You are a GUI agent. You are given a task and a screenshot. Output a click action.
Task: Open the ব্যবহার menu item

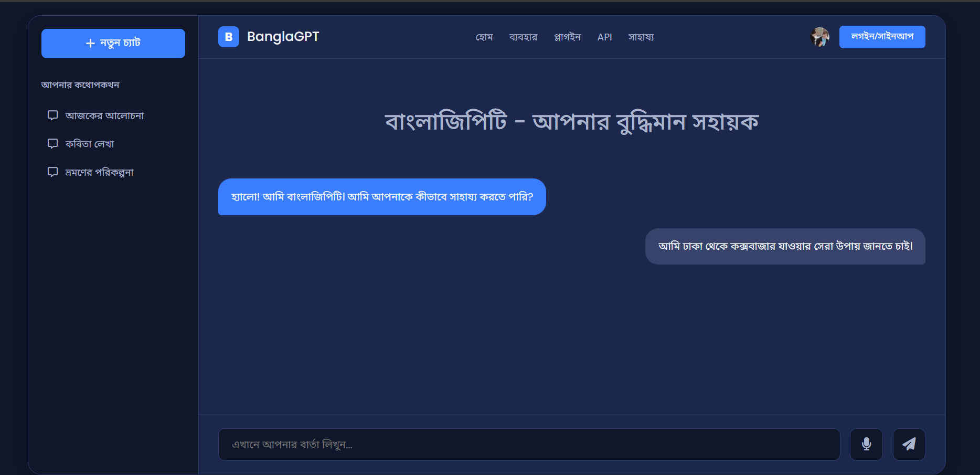(523, 37)
